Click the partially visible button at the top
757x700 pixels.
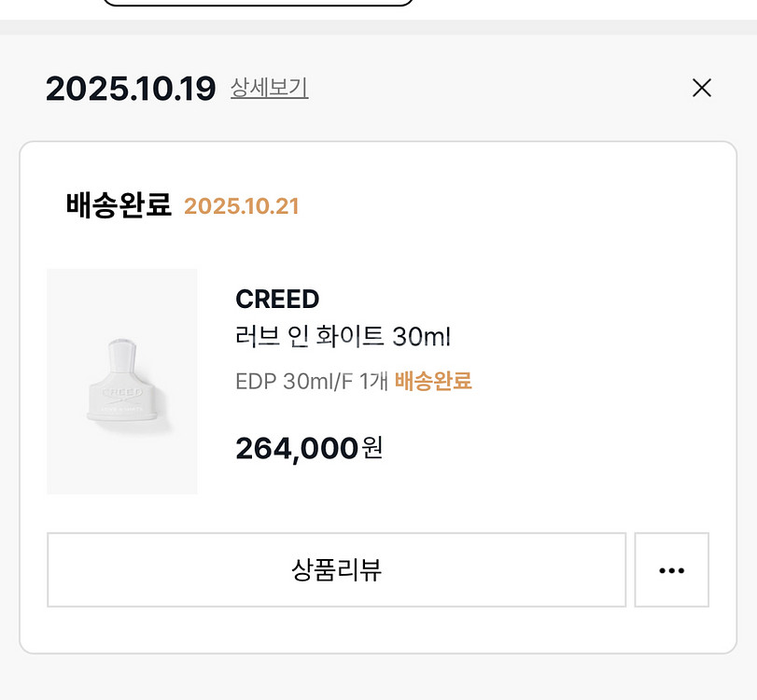pos(257,5)
